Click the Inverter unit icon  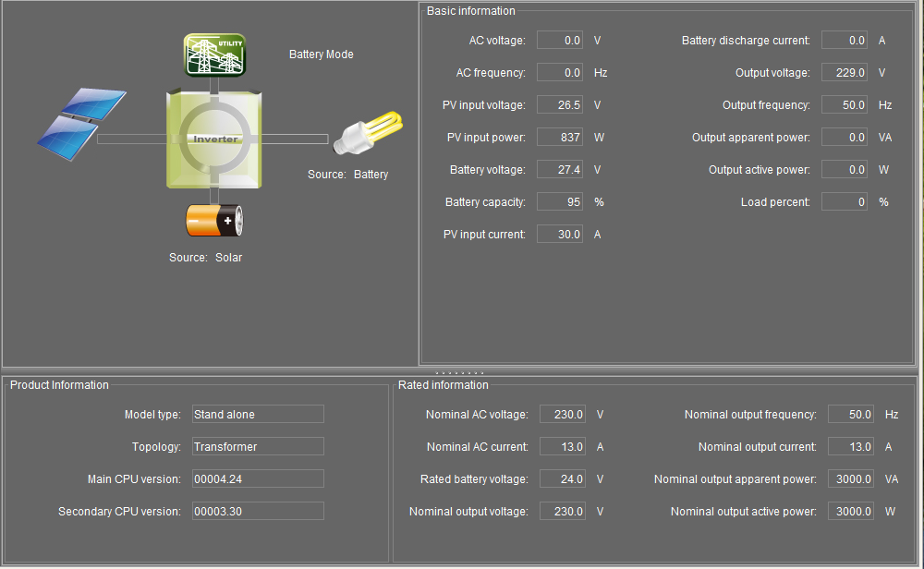pyautogui.click(x=214, y=139)
